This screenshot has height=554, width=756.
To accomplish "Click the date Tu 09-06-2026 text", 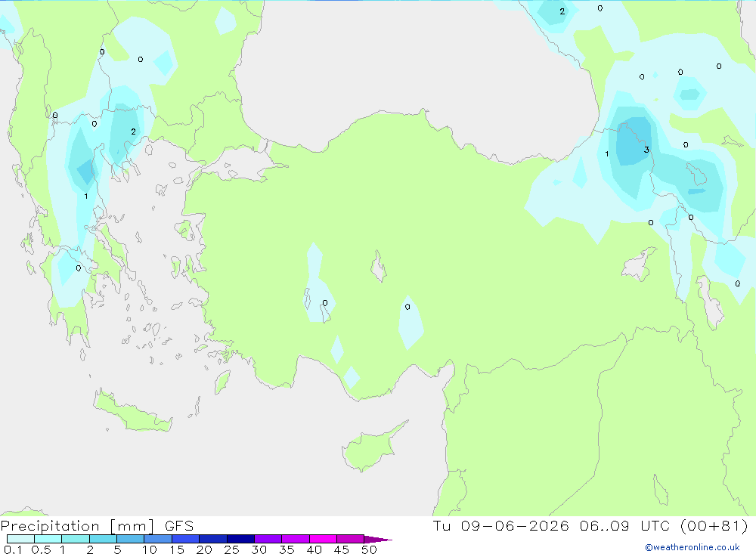I will click(x=501, y=526).
